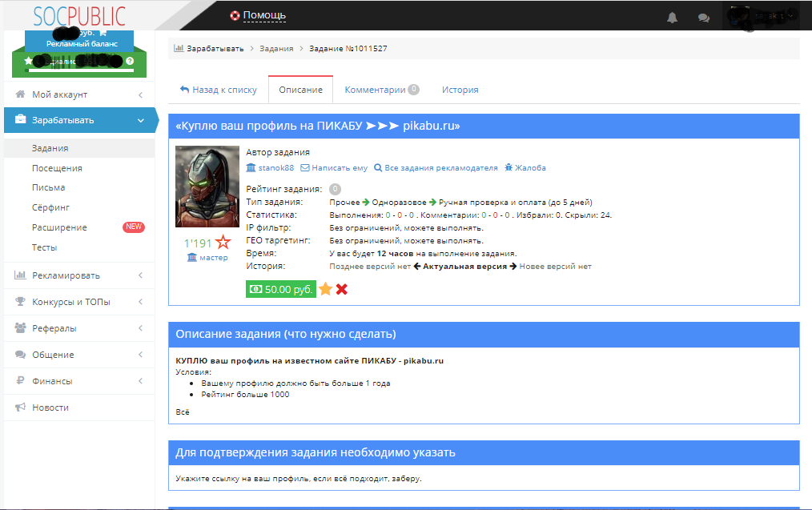Click the megaphone icon beside Новости
Screen dimensions: 812x510
[20, 407]
